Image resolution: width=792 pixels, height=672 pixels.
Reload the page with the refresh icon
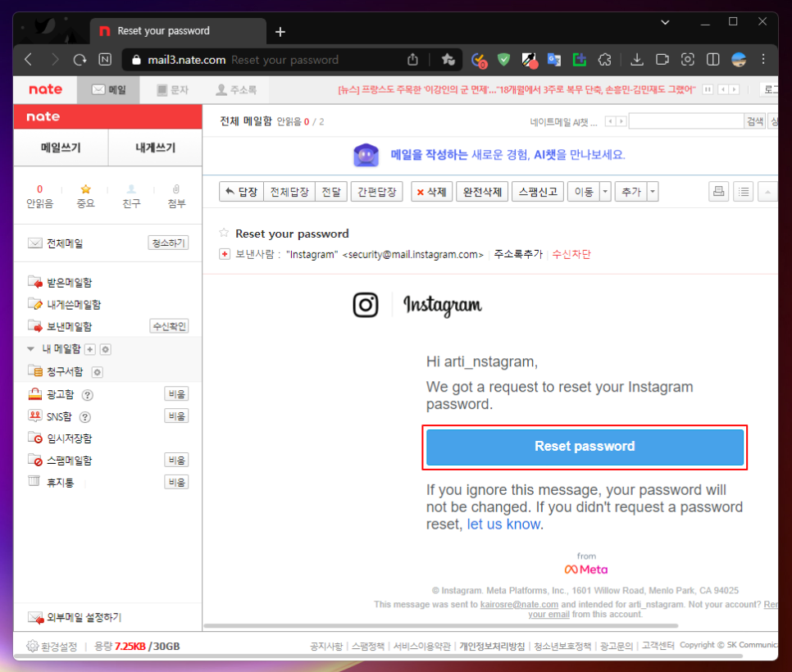point(80,60)
